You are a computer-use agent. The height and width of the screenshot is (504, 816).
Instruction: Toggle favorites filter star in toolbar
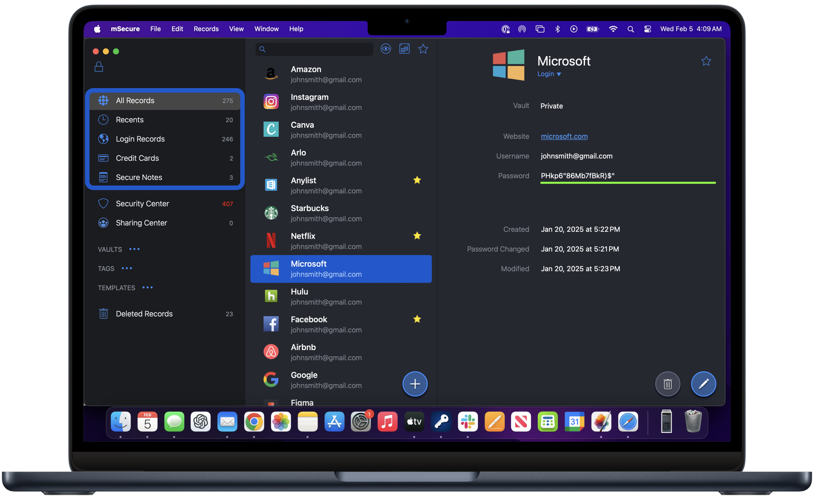point(423,49)
